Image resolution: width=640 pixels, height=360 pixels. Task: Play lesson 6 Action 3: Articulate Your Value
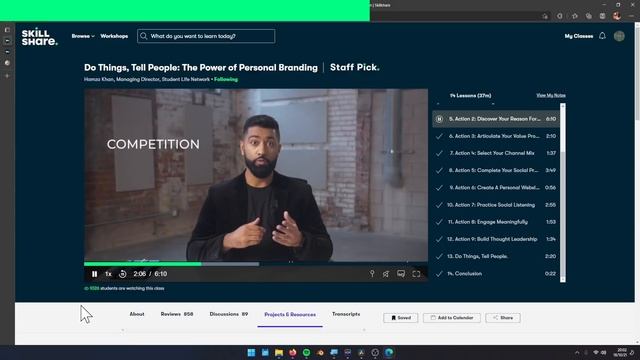click(x=496, y=136)
